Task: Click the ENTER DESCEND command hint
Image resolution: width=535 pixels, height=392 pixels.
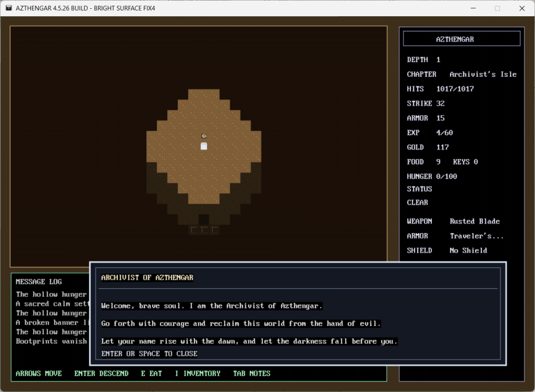Action: [x=101, y=373]
